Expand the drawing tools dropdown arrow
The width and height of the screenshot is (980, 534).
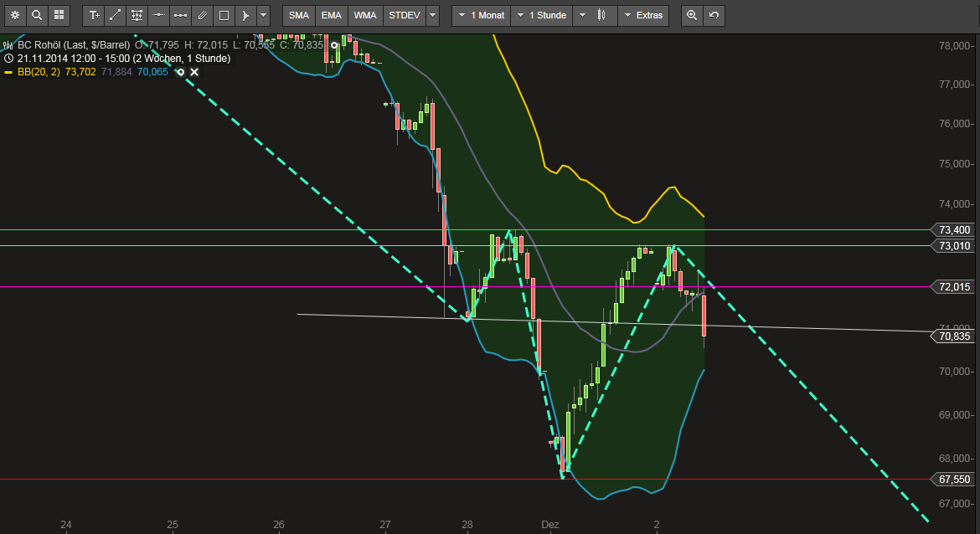click(263, 15)
